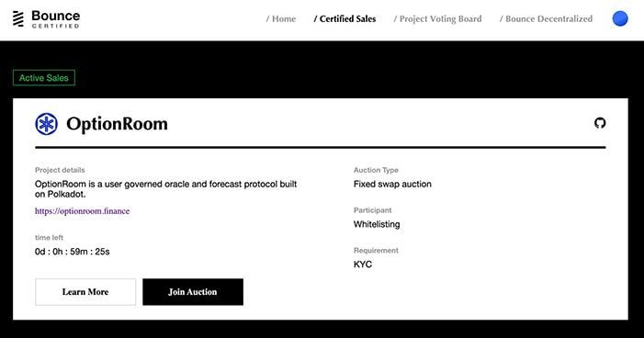Click the KYC requirement value
The width and height of the screenshot is (644, 338).
[363, 265]
